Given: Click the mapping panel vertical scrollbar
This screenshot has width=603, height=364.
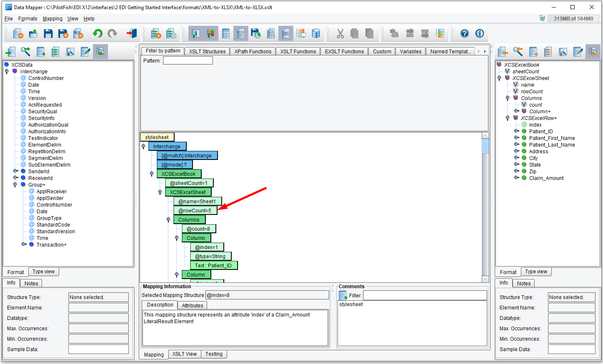Looking at the screenshot, I should pos(485,207).
